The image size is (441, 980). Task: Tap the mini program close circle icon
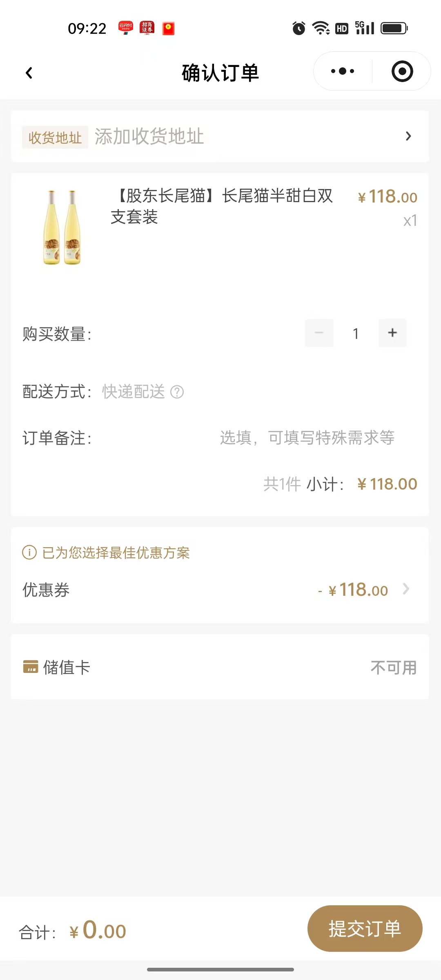pyautogui.click(x=402, y=71)
